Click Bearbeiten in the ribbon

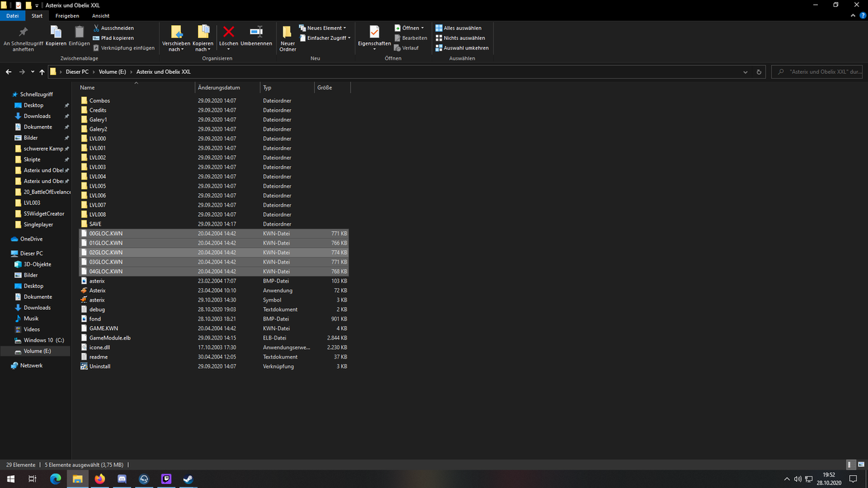[411, 38]
